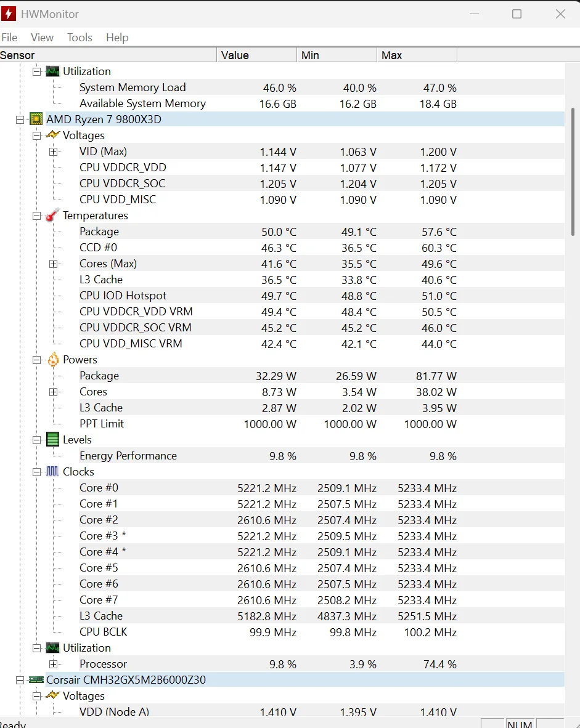The width and height of the screenshot is (580, 728).
Task: Click the Value column header
Action: [x=256, y=55]
